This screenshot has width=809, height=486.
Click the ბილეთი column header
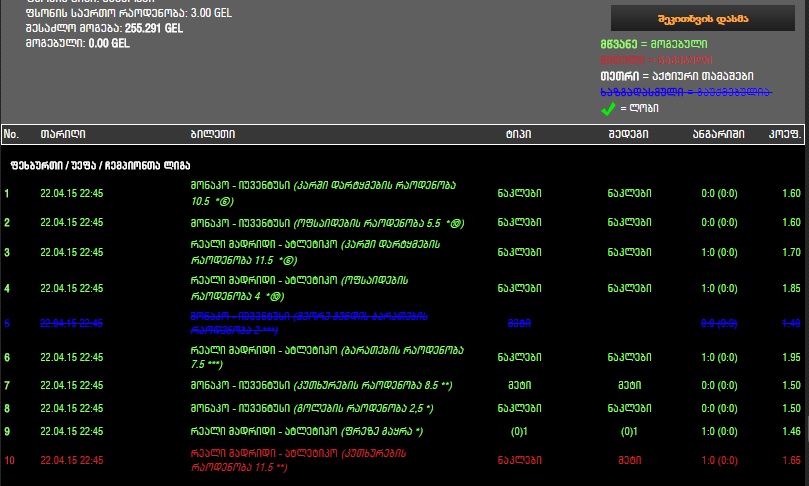pyautogui.click(x=212, y=134)
